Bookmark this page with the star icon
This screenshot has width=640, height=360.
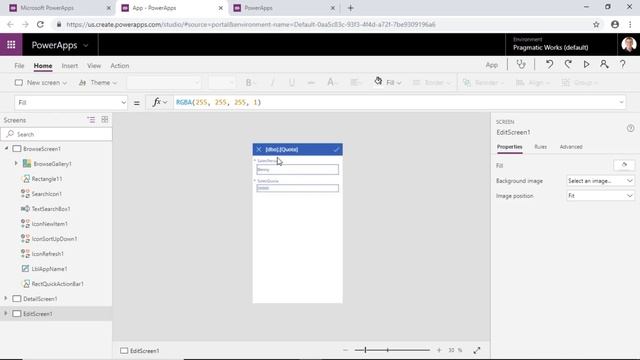596,24
